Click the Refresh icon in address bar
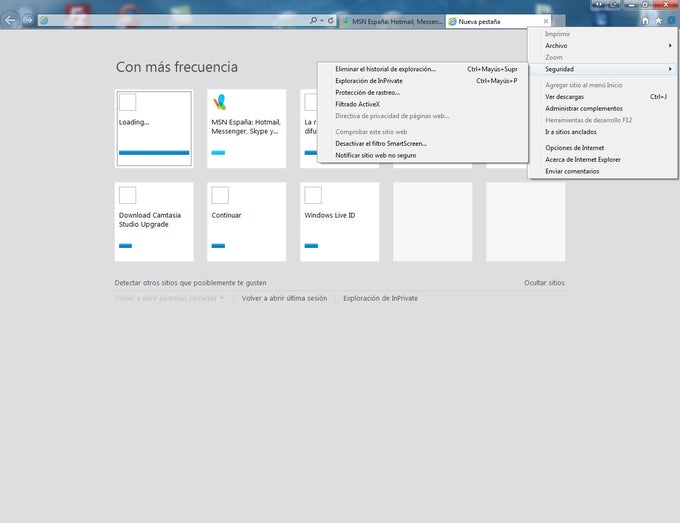 331,20
